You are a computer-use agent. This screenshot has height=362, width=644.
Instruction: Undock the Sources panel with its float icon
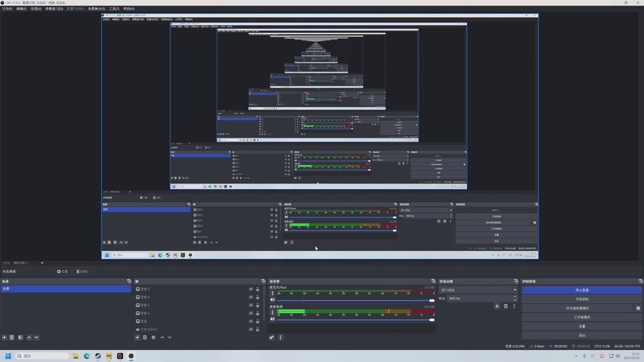tap(263, 281)
